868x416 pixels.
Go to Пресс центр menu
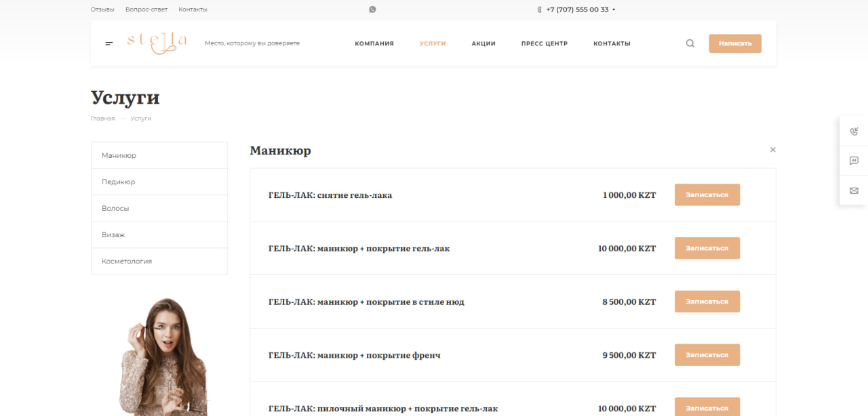pos(545,43)
